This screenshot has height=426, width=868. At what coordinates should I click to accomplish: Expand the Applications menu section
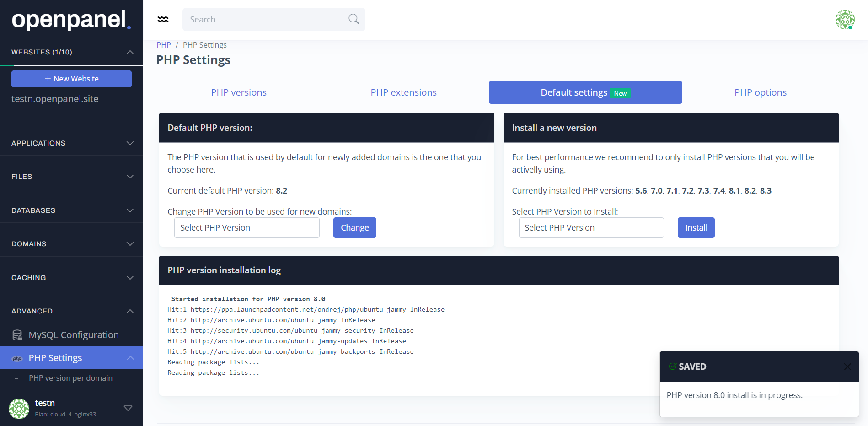pyautogui.click(x=130, y=143)
